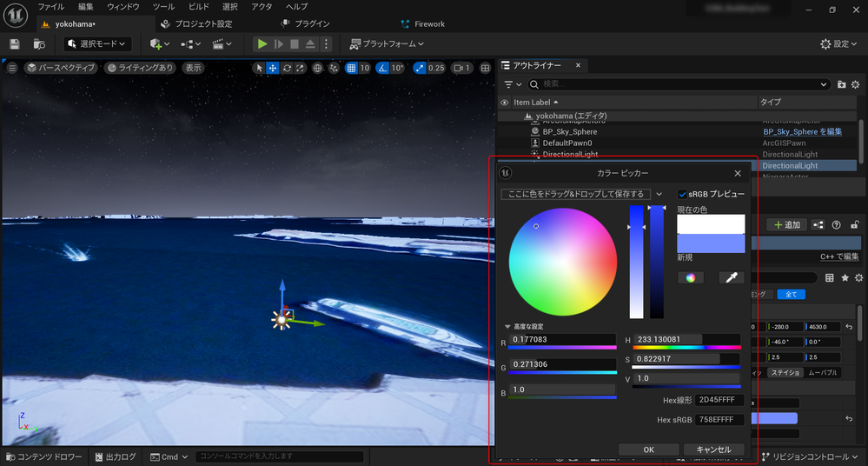Screen dimensions: 868x466
Task: Toggle grid snapping in viewport
Action: 351,68
